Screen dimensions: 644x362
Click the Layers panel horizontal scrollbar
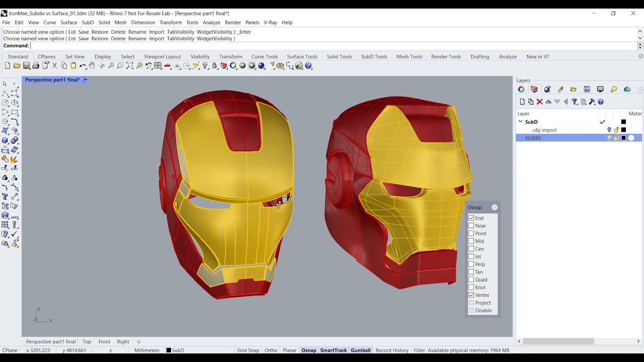tap(558, 341)
